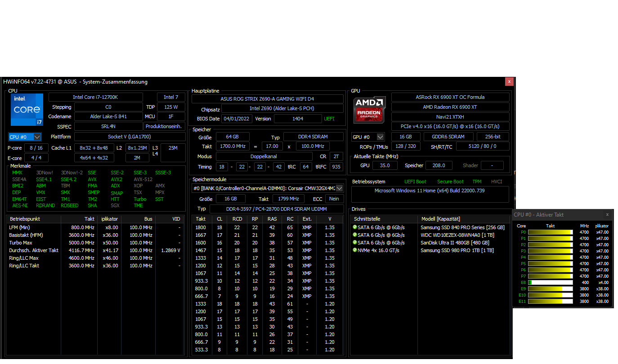This screenshot has width=618, height=364.
Task: Click the E8 core clock bar
Action: pos(551,283)
